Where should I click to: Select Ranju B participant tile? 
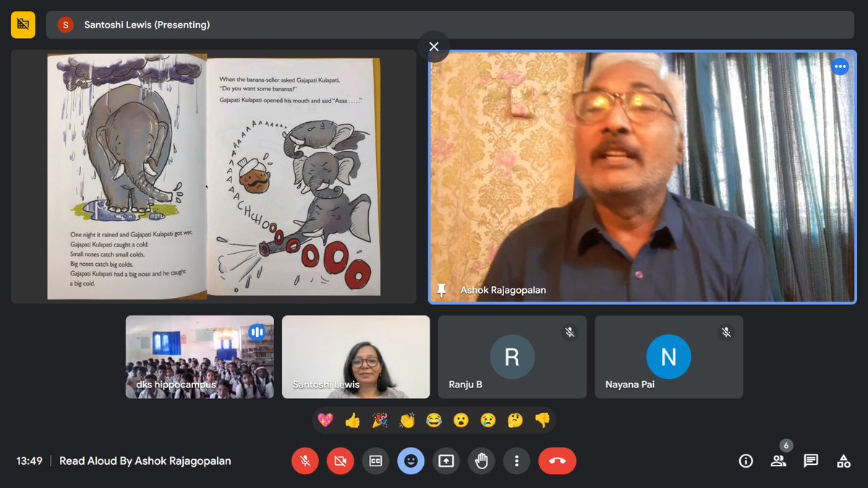point(512,357)
